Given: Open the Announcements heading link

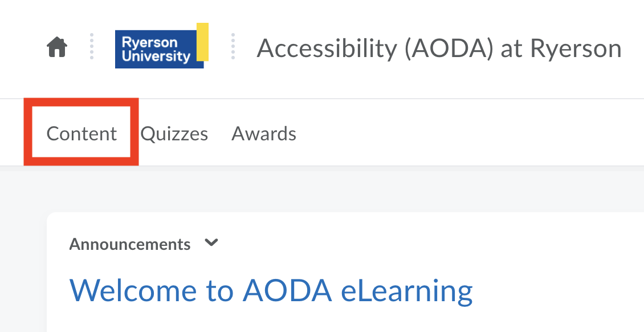Looking at the screenshot, I should click(x=130, y=244).
